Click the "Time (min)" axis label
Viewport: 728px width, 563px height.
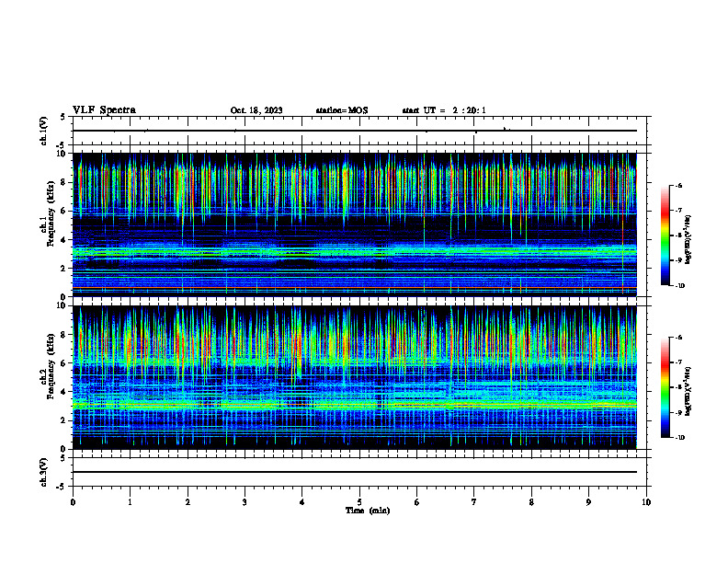368,511
